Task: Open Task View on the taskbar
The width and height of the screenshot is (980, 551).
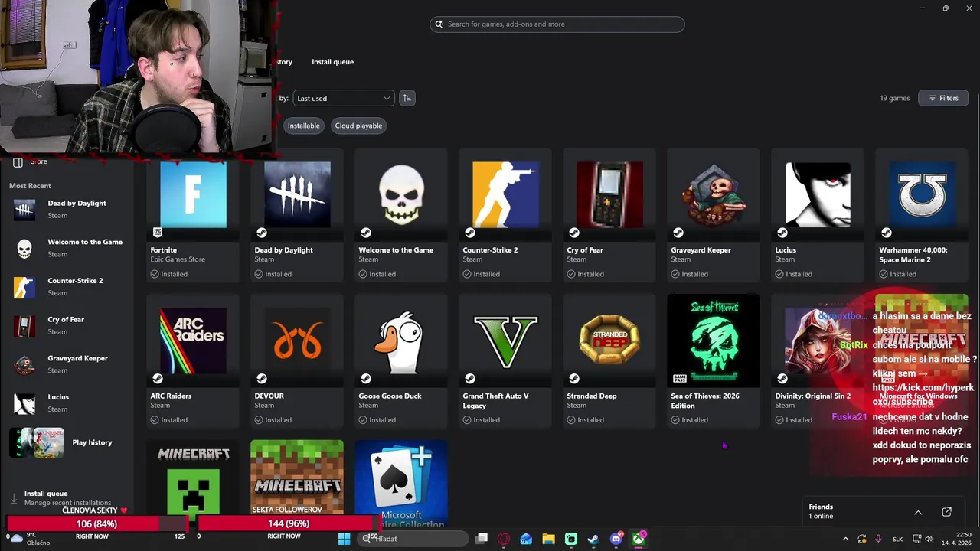Action: [482, 539]
